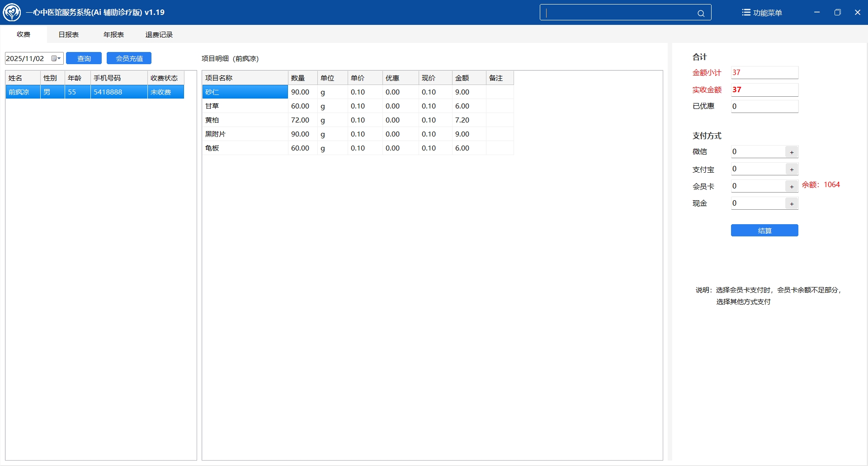Click the plus button beside 会员卡
The width and height of the screenshot is (868, 466).
tap(792, 187)
